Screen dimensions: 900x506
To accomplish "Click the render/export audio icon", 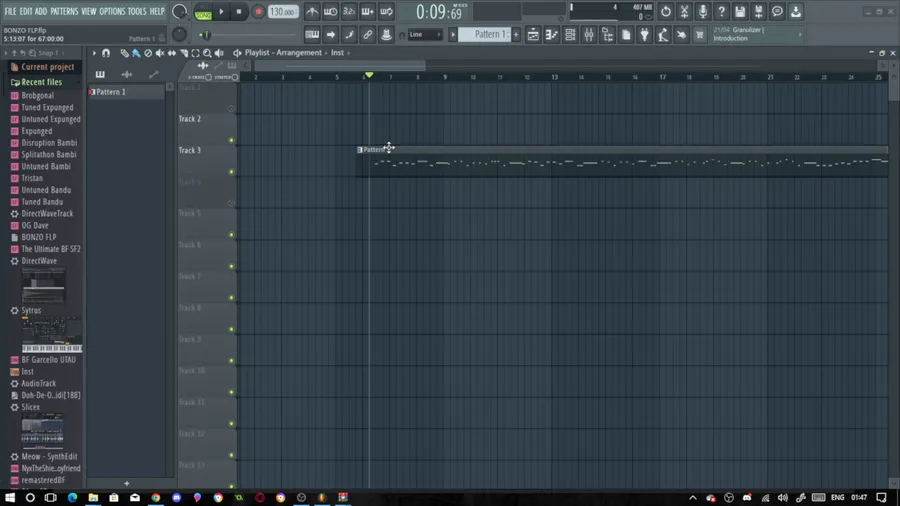I will pos(758,11).
